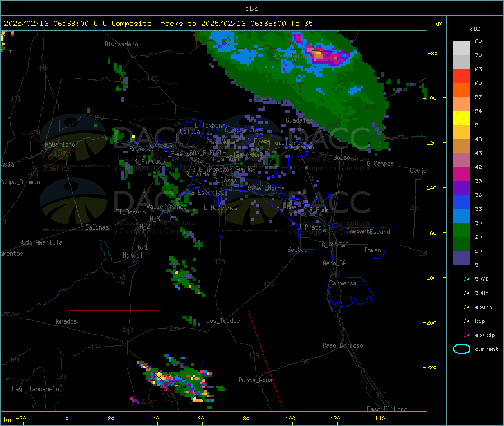Click the Valle_Grande map label

click(166, 207)
